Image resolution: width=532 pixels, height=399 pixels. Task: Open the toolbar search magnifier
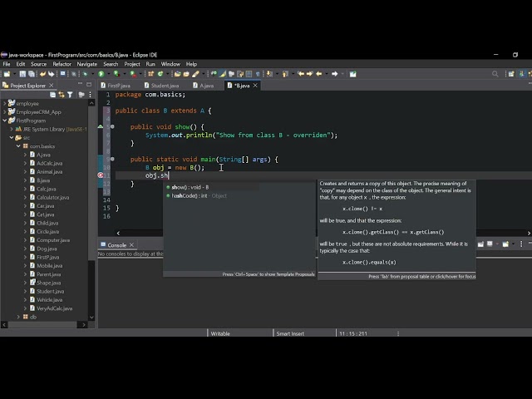click(495, 74)
